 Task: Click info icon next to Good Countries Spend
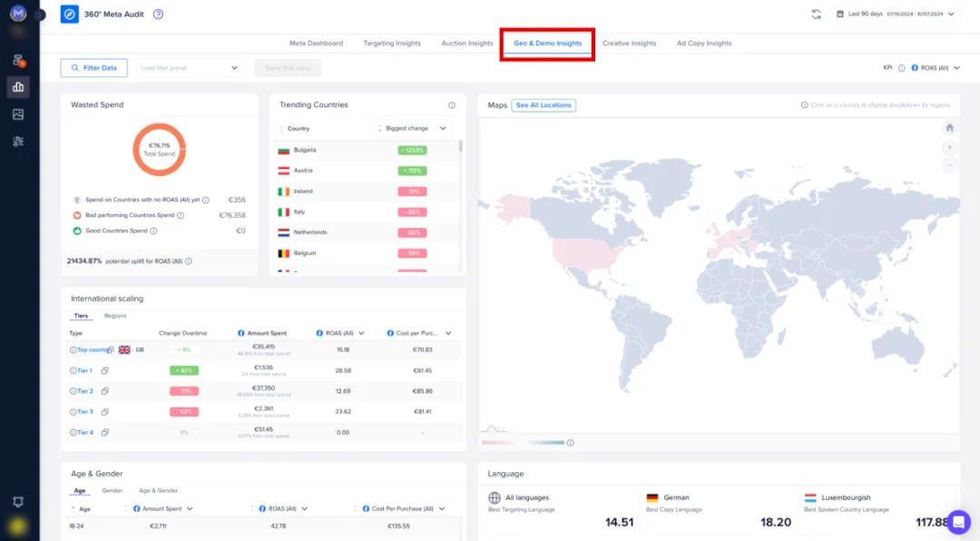tap(153, 231)
